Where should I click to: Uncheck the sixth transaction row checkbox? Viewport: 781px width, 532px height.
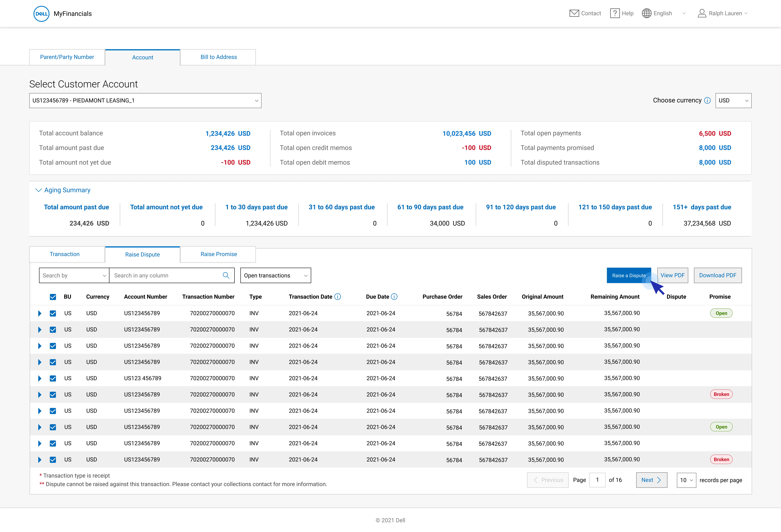(x=53, y=395)
